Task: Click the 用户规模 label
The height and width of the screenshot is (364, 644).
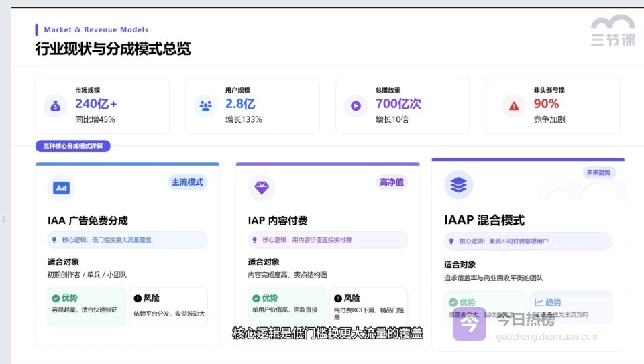Action: pyautogui.click(x=237, y=90)
